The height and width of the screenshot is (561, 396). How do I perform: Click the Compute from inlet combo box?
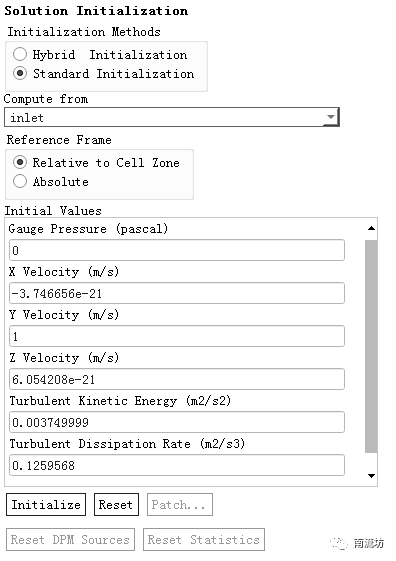pyautogui.click(x=172, y=117)
